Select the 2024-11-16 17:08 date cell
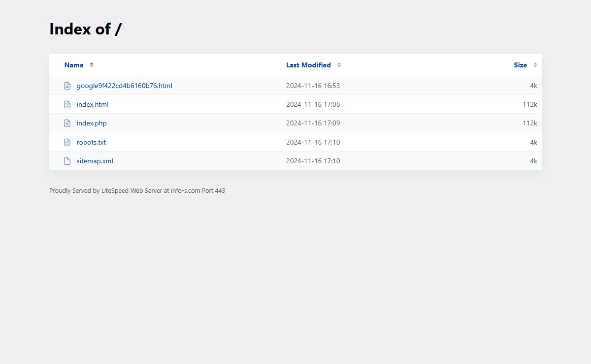 (x=313, y=104)
